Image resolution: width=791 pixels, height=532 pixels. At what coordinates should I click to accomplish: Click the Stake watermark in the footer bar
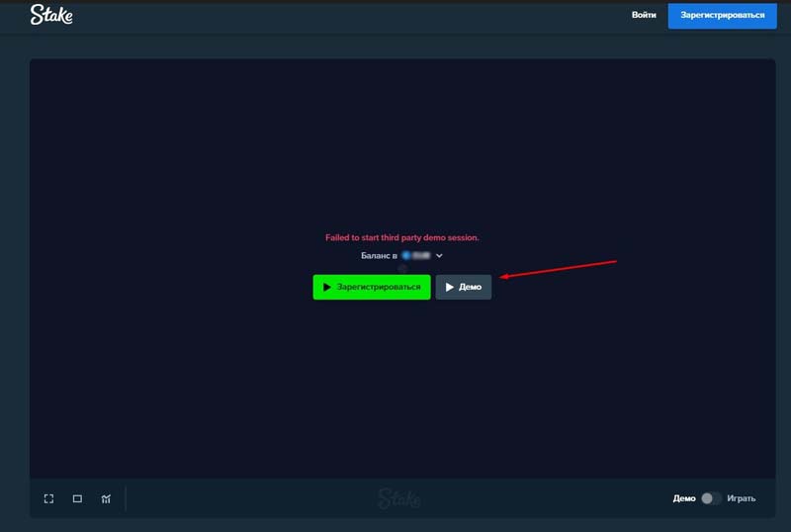click(398, 498)
